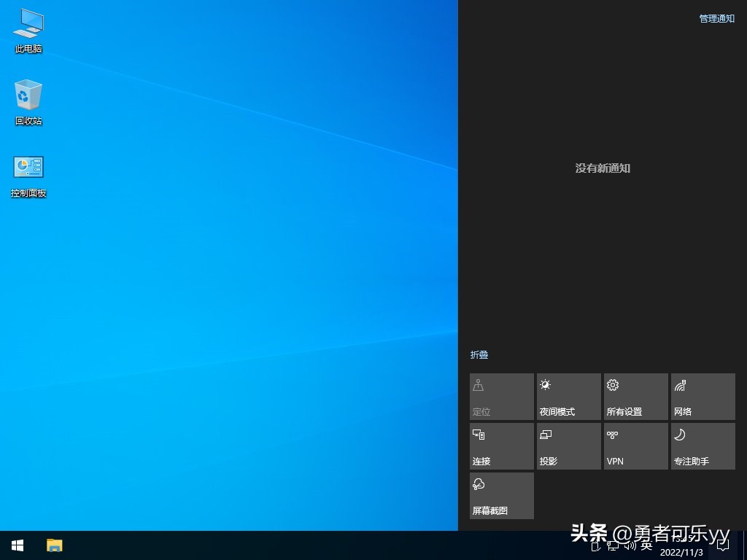
Task: Open the Start menu
Action: coord(17,545)
